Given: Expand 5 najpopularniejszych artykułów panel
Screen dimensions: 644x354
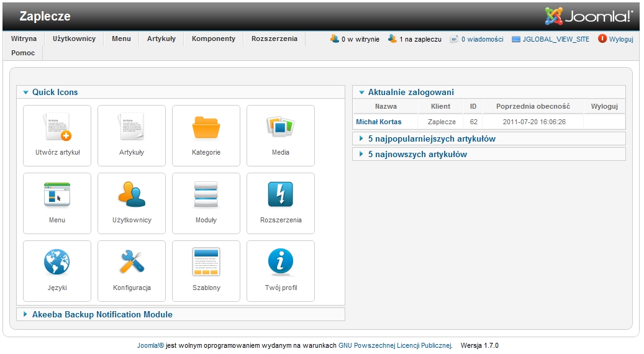Looking at the screenshot, I should click(431, 138).
